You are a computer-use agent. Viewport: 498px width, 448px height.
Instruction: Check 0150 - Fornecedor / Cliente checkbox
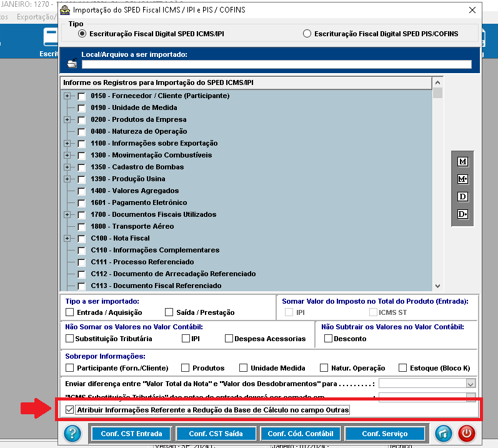coord(82,96)
